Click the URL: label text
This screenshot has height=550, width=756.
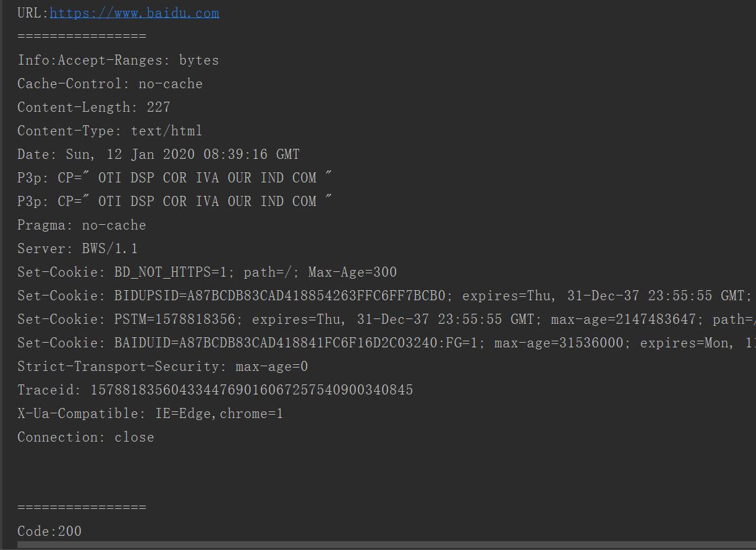point(33,13)
